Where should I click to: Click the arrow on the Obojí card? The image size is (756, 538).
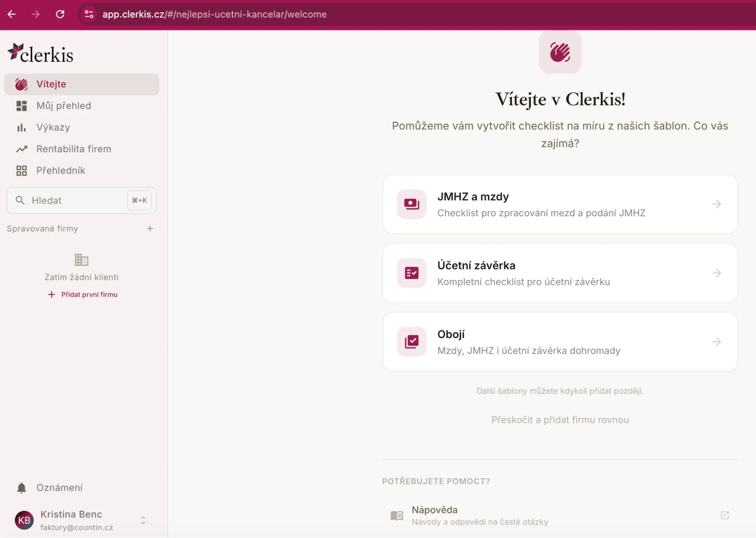(717, 342)
